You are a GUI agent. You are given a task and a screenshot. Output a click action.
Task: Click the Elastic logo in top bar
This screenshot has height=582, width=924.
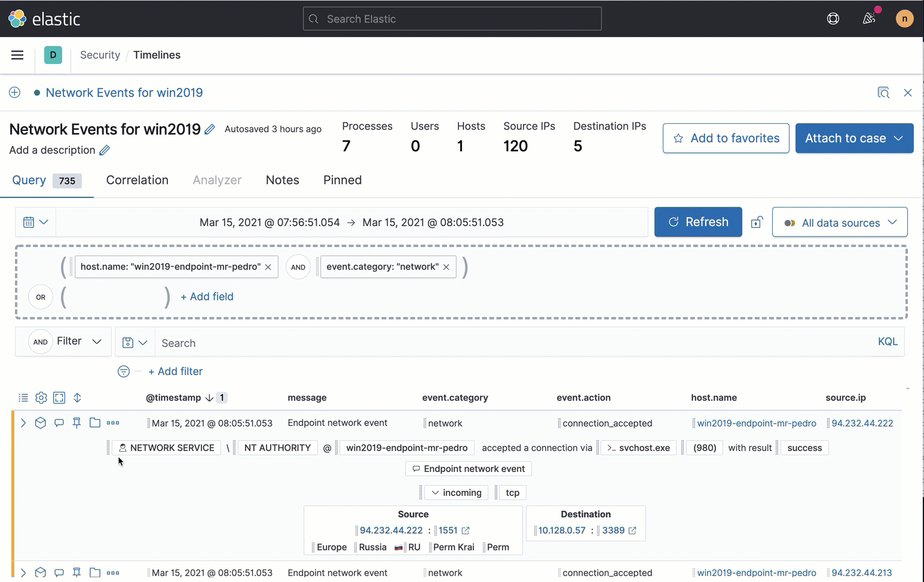pyautogui.click(x=43, y=19)
